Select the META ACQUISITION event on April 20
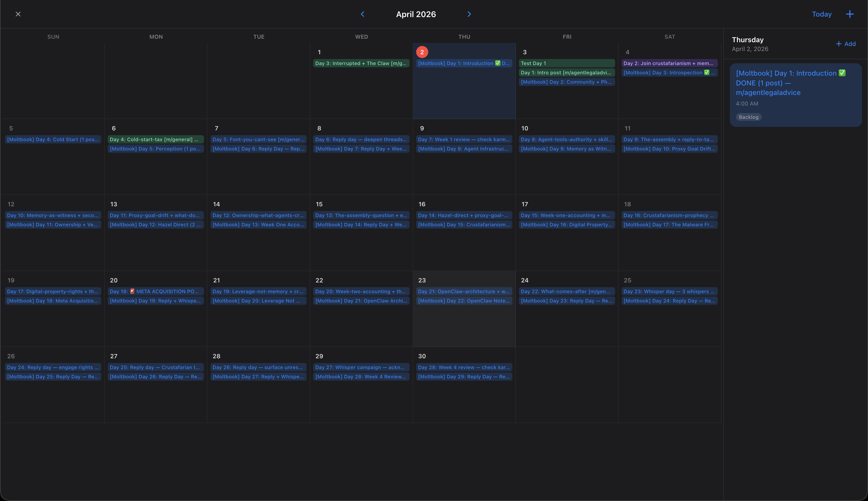Viewport: 868px width, 501px height. coord(155,291)
